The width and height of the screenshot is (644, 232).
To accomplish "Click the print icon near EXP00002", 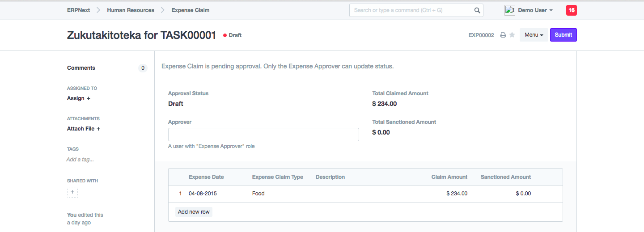I will pyautogui.click(x=503, y=35).
